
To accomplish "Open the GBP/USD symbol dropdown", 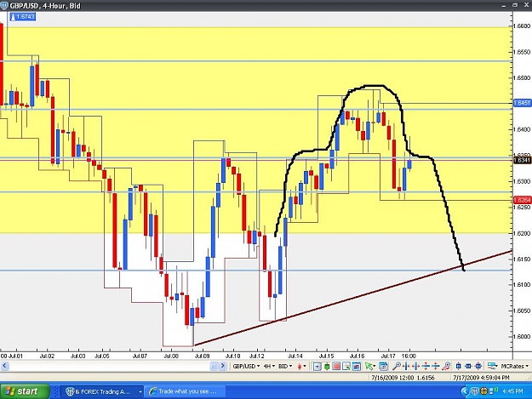I will pos(246,366).
